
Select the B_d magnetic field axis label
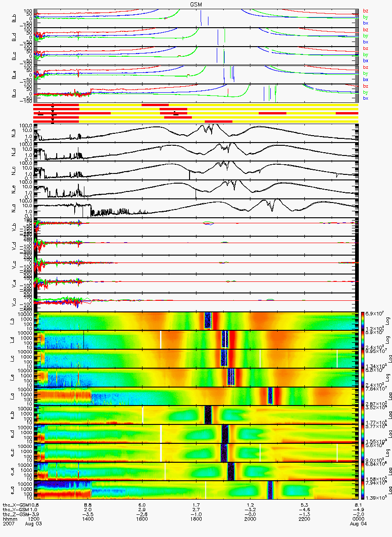coord(14,37)
